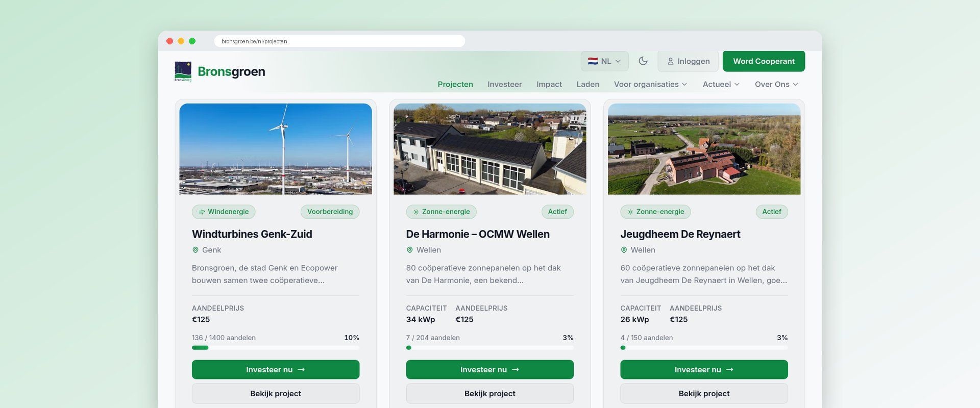
Task: Click the Actief badge on Jeugdheem card
Action: click(x=772, y=212)
